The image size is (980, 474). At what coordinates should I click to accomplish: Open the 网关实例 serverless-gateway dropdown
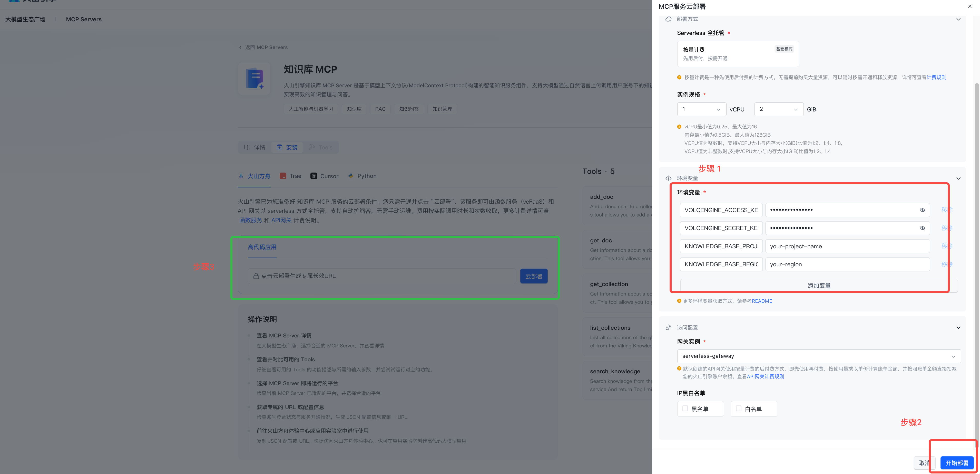(x=819, y=356)
